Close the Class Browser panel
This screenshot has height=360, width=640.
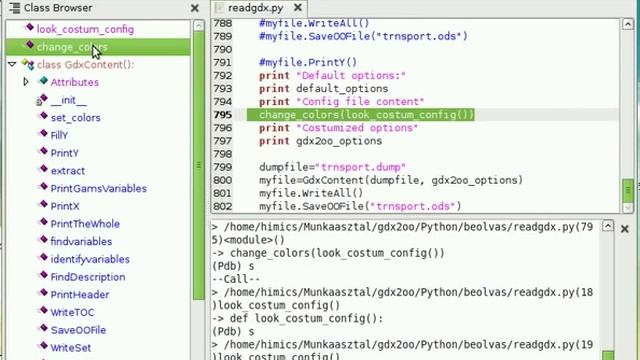coord(195,8)
